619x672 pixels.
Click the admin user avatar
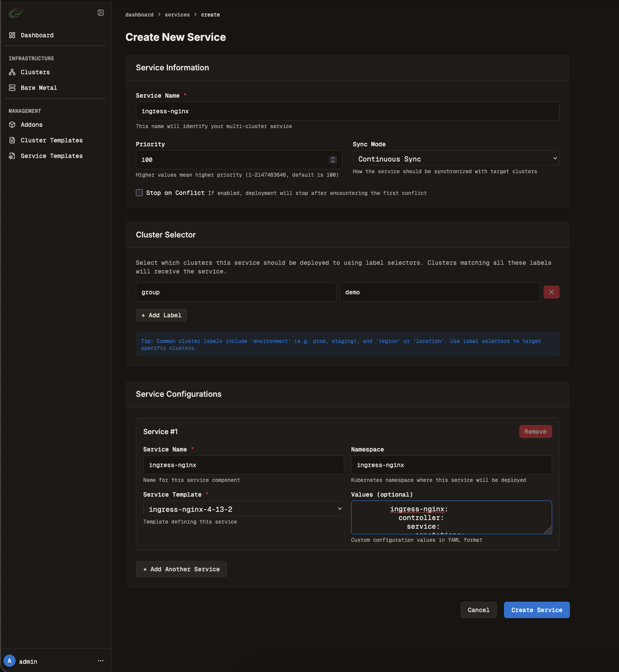pyautogui.click(x=10, y=661)
